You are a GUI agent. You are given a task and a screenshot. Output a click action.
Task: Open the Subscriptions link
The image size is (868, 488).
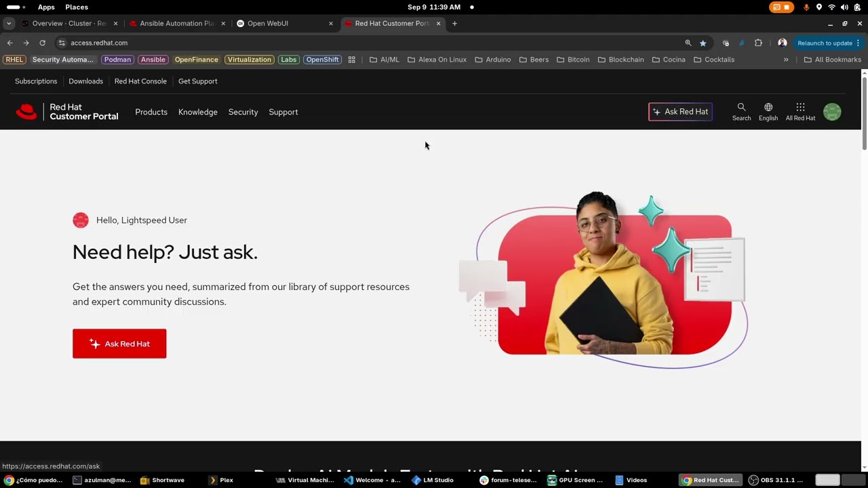(36, 81)
